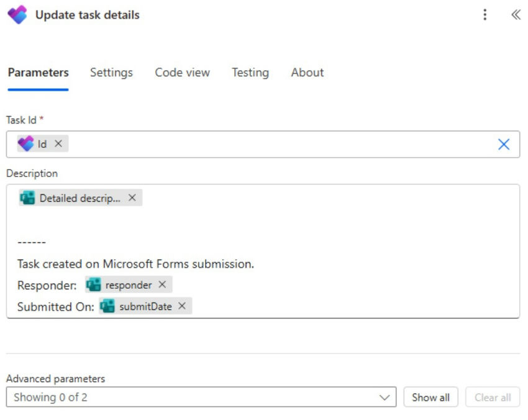Click the Show all button

click(x=430, y=397)
